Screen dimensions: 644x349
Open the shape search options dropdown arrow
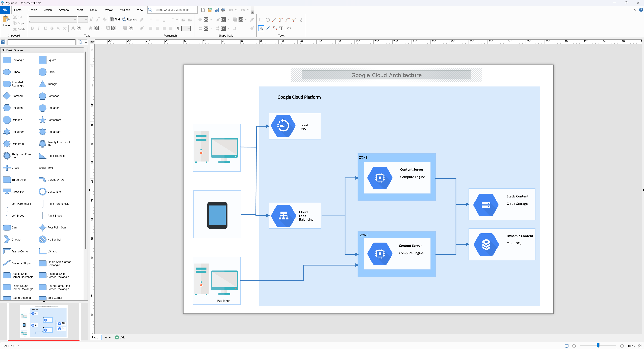click(x=86, y=42)
